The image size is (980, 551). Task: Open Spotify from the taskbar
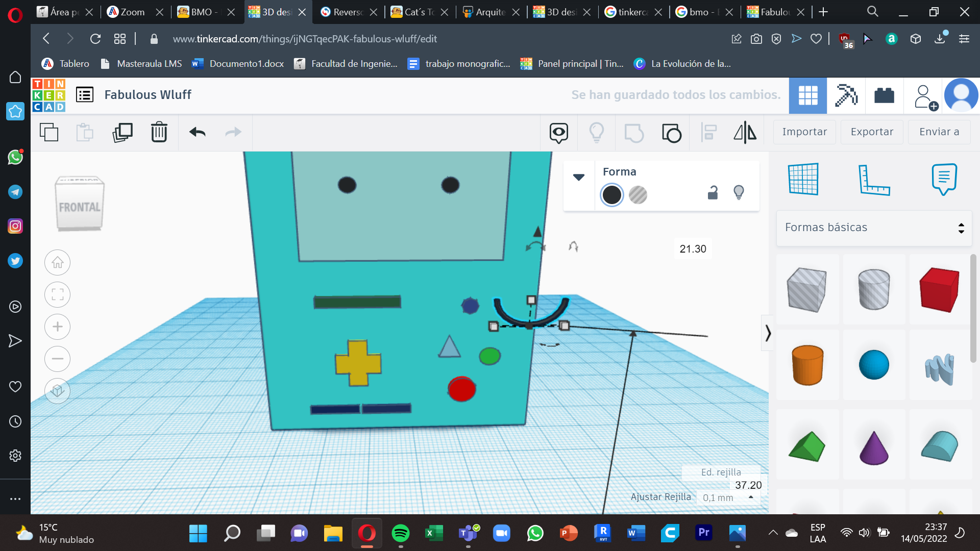click(x=401, y=533)
